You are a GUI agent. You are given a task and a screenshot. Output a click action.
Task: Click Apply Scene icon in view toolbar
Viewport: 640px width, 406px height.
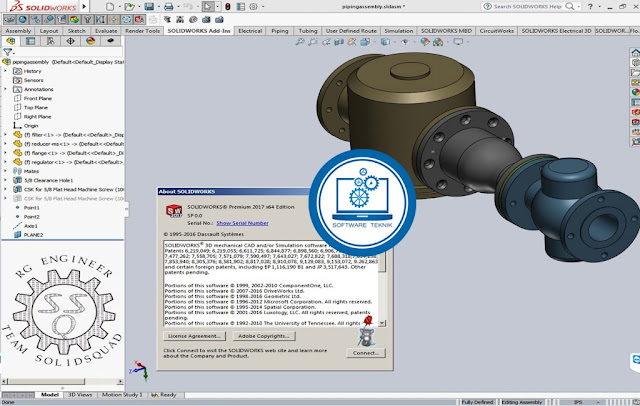coord(438,42)
